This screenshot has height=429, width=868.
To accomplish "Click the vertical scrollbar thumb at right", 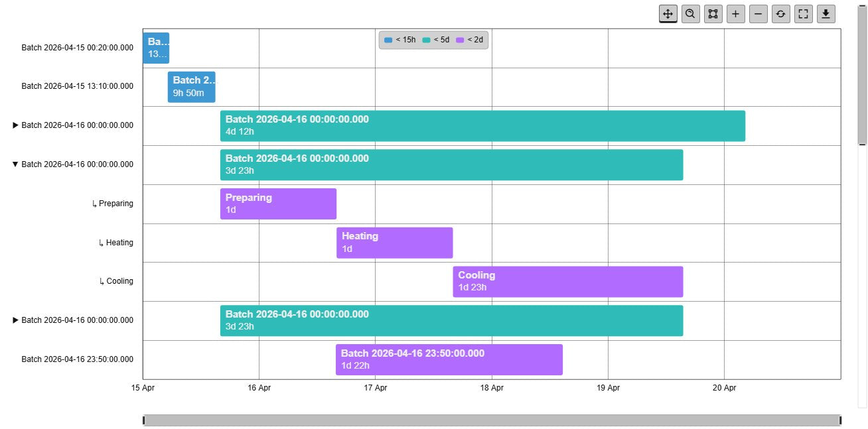I will click(x=862, y=75).
